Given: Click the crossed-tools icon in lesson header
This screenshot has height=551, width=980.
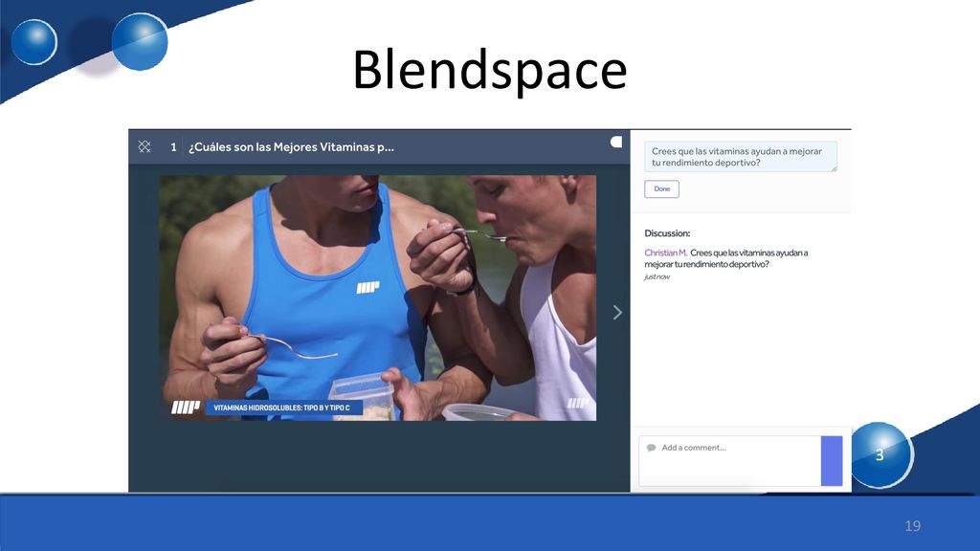Looking at the screenshot, I should [x=145, y=146].
